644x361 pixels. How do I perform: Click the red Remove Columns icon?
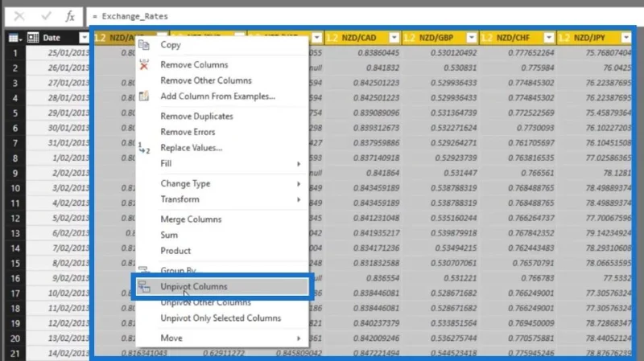click(144, 64)
